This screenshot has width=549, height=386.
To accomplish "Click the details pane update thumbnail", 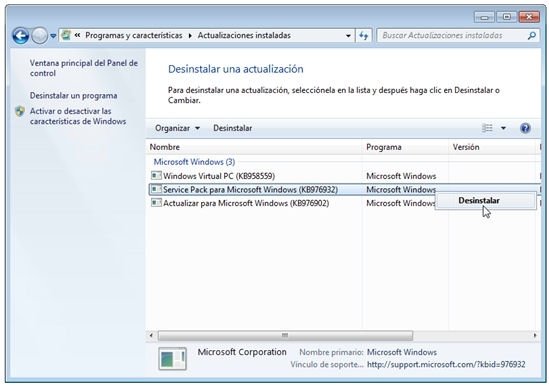I will [x=172, y=359].
